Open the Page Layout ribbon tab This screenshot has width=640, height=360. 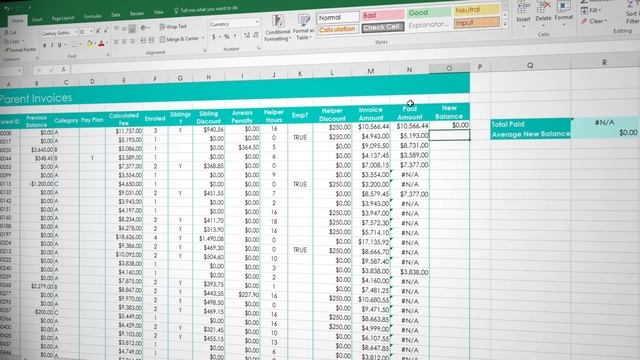coord(63,18)
